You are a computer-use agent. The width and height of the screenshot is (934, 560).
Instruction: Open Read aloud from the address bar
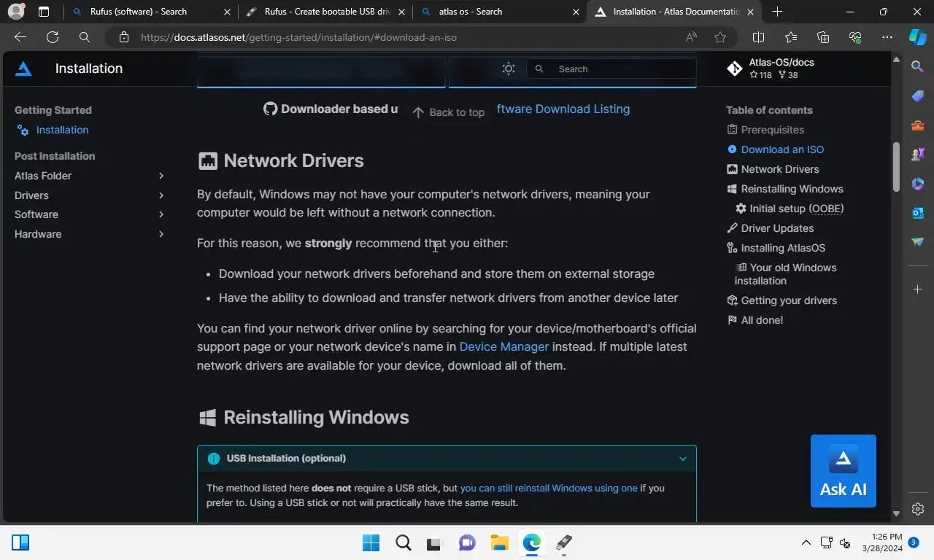[691, 37]
